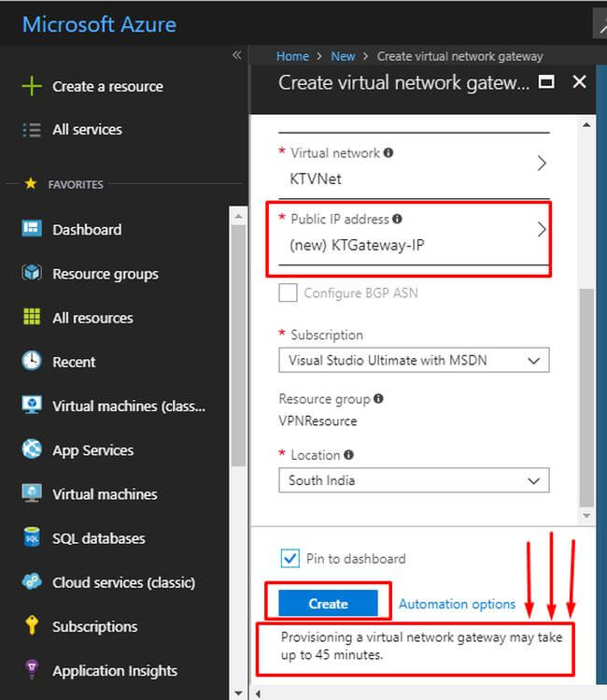This screenshot has width=607, height=700.
Task: Go to Home in the breadcrumb
Action: (292, 56)
